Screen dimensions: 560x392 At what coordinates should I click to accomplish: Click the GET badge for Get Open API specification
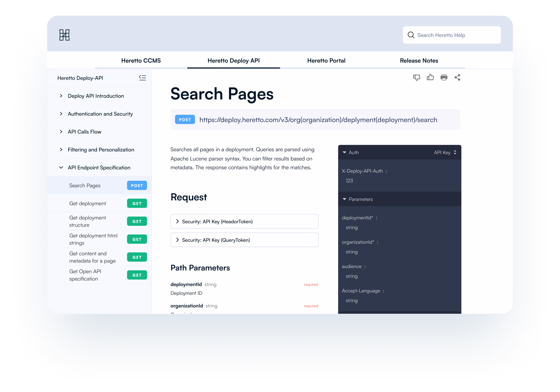(137, 275)
